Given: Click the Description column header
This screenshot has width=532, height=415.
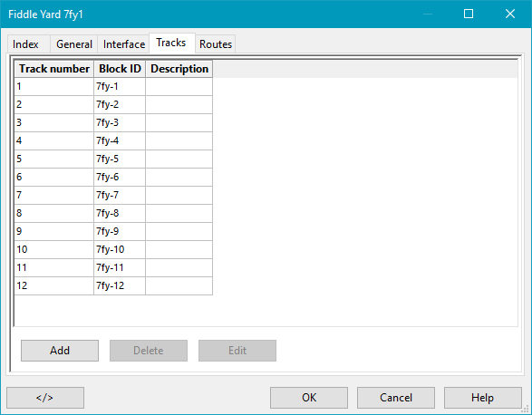Looking at the screenshot, I should point(179,69).
